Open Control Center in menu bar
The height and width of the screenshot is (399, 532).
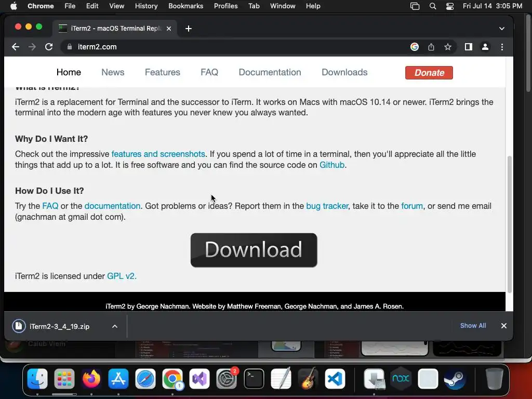point(450,6)
